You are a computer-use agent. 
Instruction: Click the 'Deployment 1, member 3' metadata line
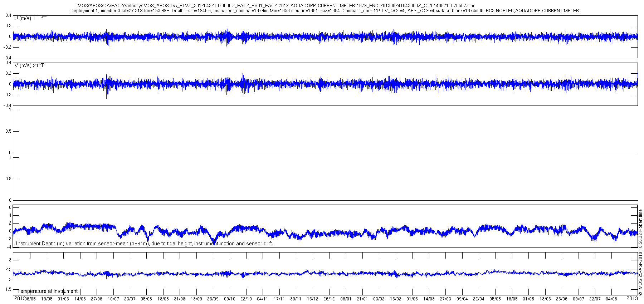(x=325, y=11)
